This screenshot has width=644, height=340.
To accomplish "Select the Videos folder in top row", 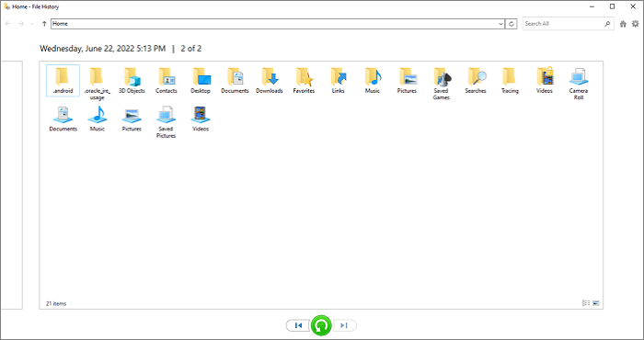I will coord(545,80).
